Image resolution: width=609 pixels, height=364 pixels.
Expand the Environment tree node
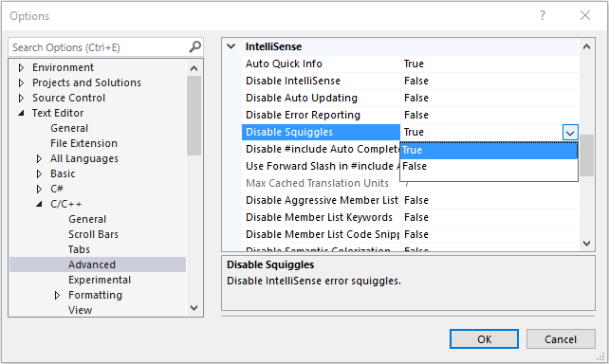pyautogui.click(x=21, y=68)
